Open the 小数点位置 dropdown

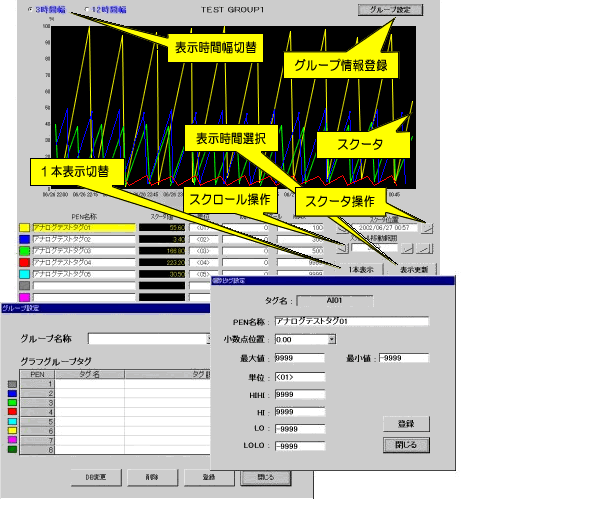(x=331, y=339)
